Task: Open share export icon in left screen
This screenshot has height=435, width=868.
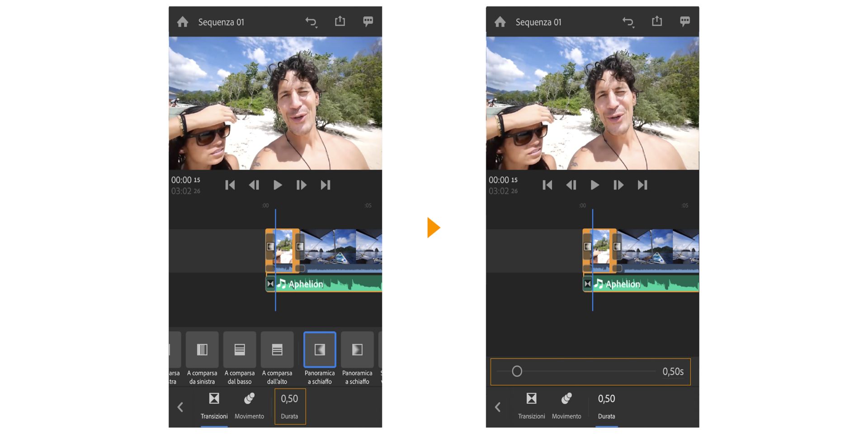Action: (340, 21)
